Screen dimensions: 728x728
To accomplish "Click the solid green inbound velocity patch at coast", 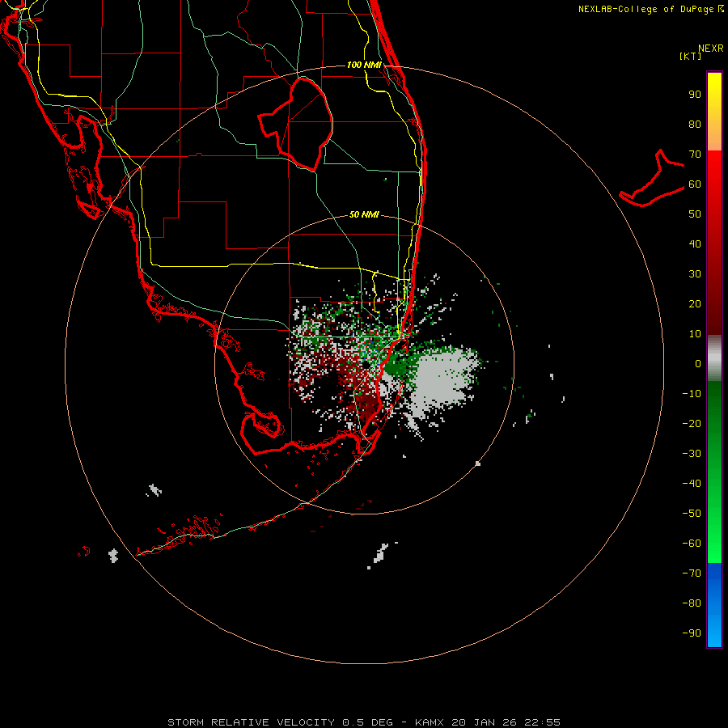I will click(x=395, y=366).
